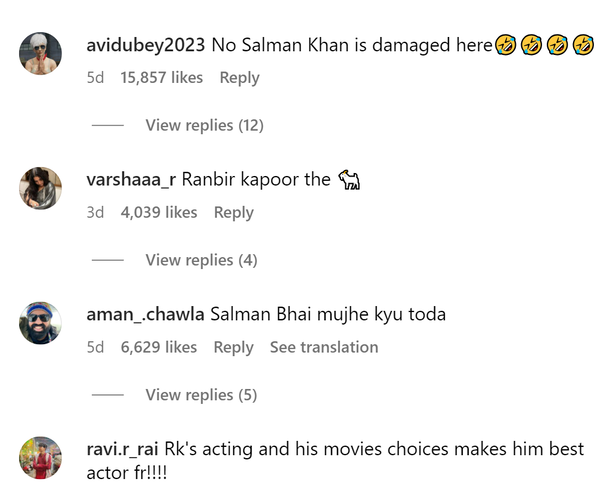Open avidubey2023's profile picture

pyautogui.click(x=41, y=54)
